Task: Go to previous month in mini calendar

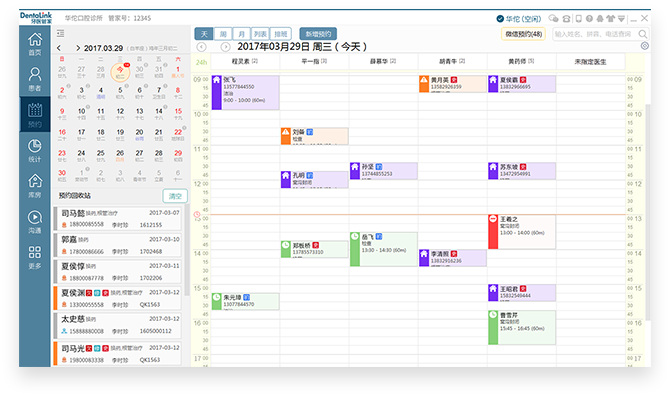Action: (x=59, y=48)
